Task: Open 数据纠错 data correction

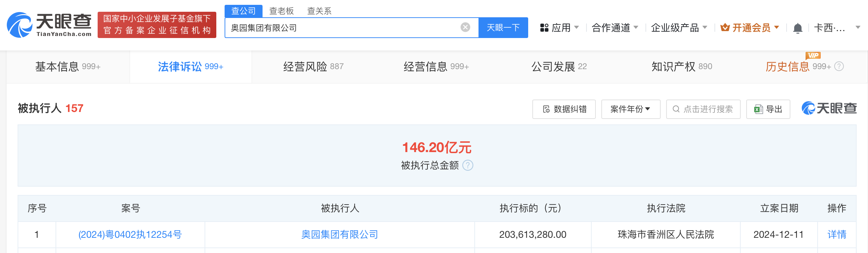Action: point(564,109)
